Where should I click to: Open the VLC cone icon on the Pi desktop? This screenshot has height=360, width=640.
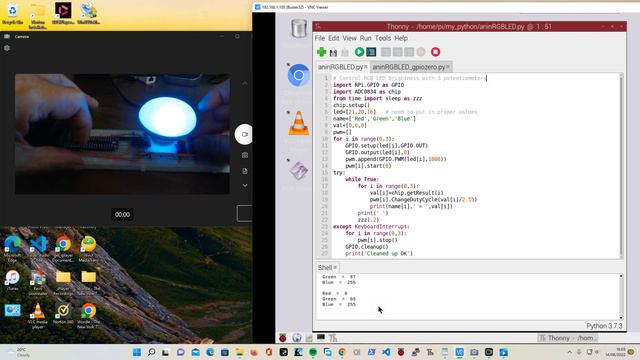[x=299, y=123]
